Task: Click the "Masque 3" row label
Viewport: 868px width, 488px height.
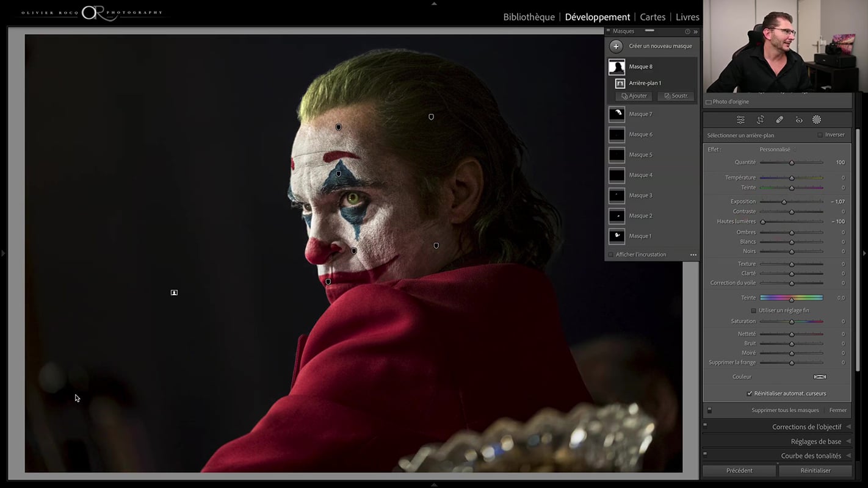Action: tap(640, 196)
